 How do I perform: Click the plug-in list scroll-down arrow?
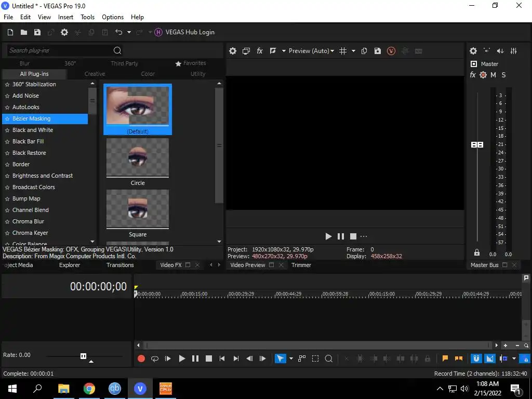click(x=92, y=241)
